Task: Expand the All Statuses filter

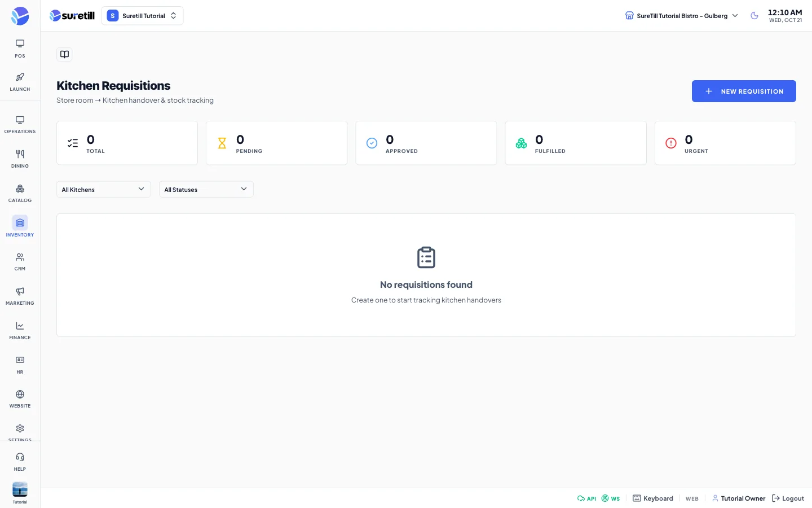Action: click(x=206, y=190)
